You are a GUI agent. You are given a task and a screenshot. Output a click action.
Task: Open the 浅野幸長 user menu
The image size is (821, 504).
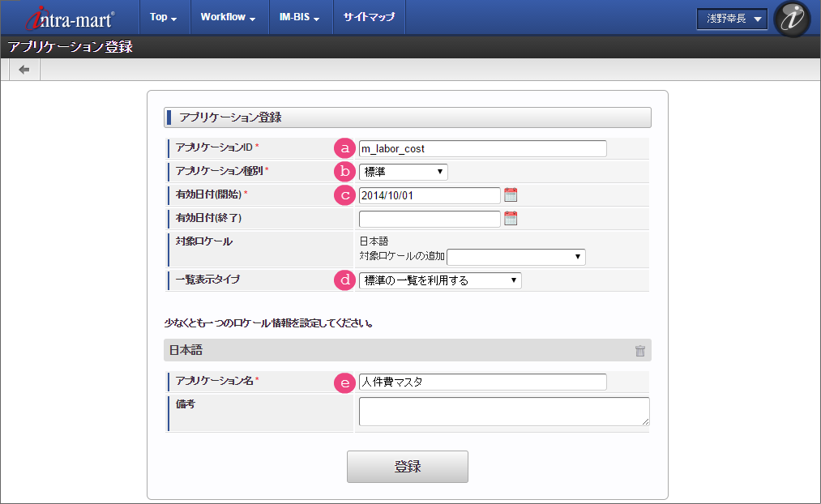(732, 19)
